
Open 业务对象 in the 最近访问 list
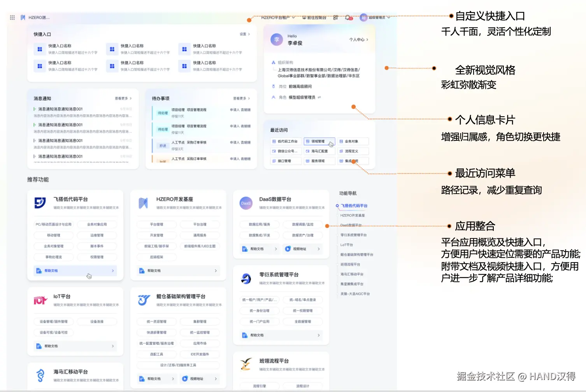[x=353, y=142]
